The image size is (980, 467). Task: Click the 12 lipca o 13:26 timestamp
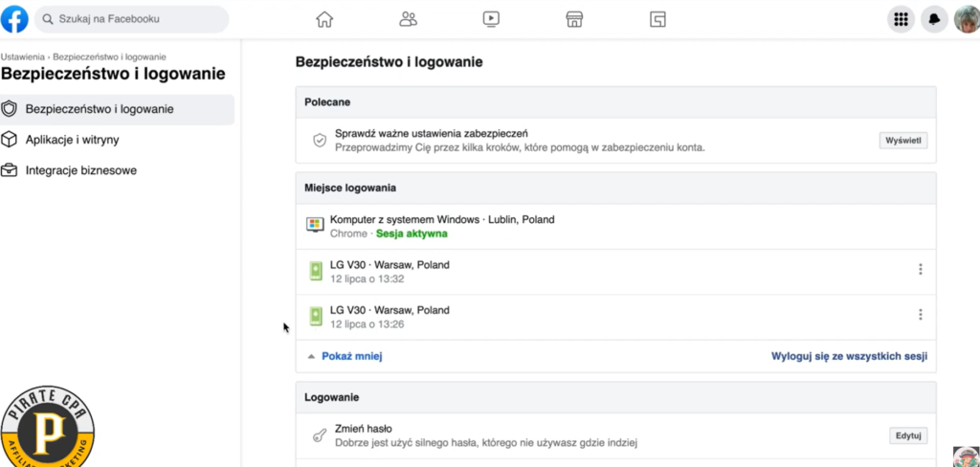point(367,323)
